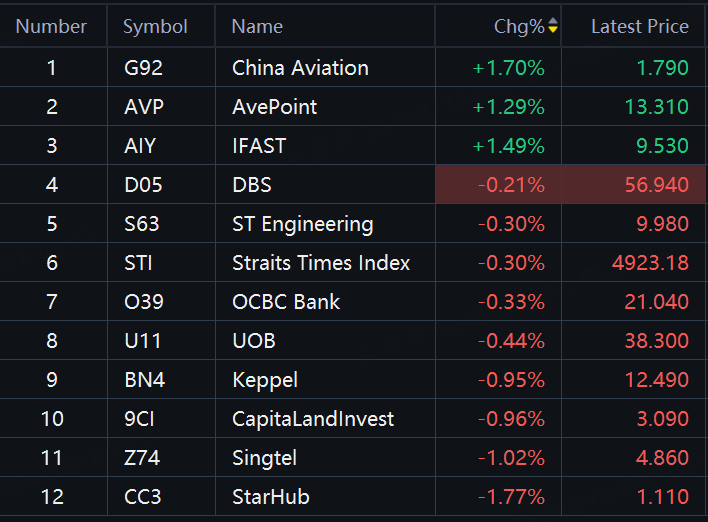Select Straits Times Index entry
The image size is (708, 522).
point(321,263)
